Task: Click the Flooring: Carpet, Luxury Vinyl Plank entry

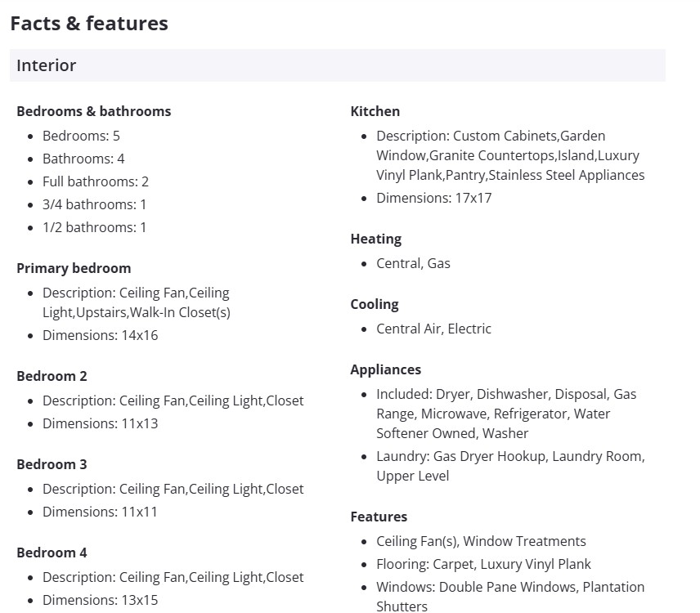Action: (x=483, y=564)
